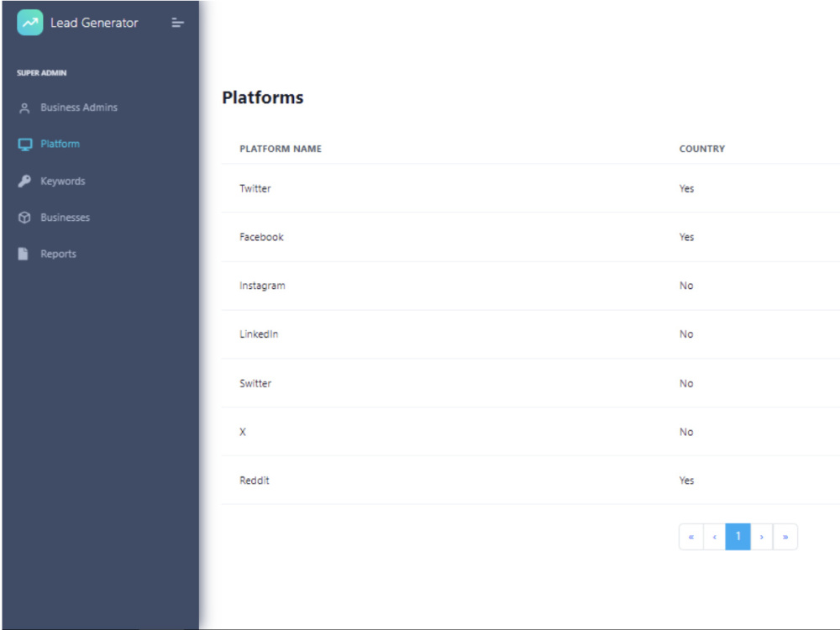
Task: Jump to last page with double-right arrow
Action: [x=785, y=537]
